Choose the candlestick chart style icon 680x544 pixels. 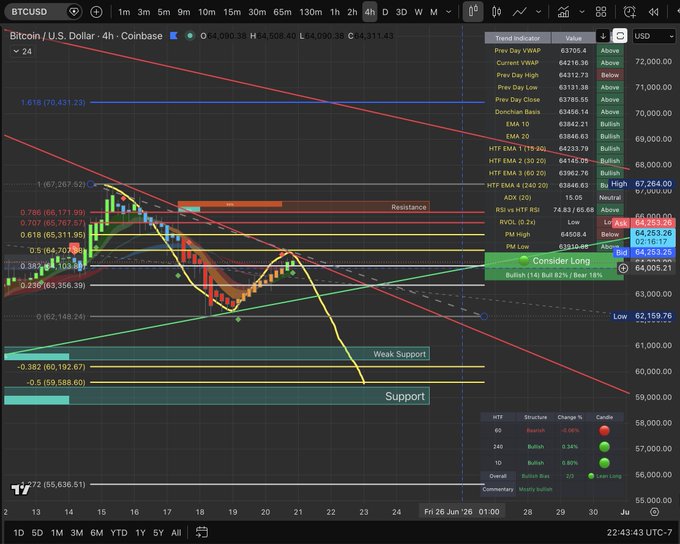(497, 12)
